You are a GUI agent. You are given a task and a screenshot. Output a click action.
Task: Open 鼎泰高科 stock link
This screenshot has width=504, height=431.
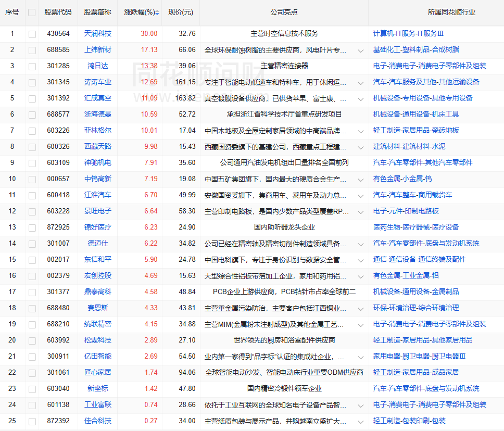[x=98, y=291]
